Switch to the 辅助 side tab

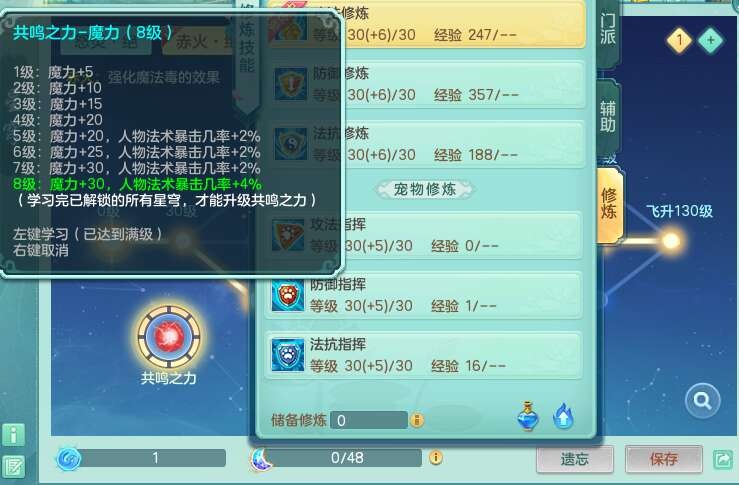[x=608, y=116]
